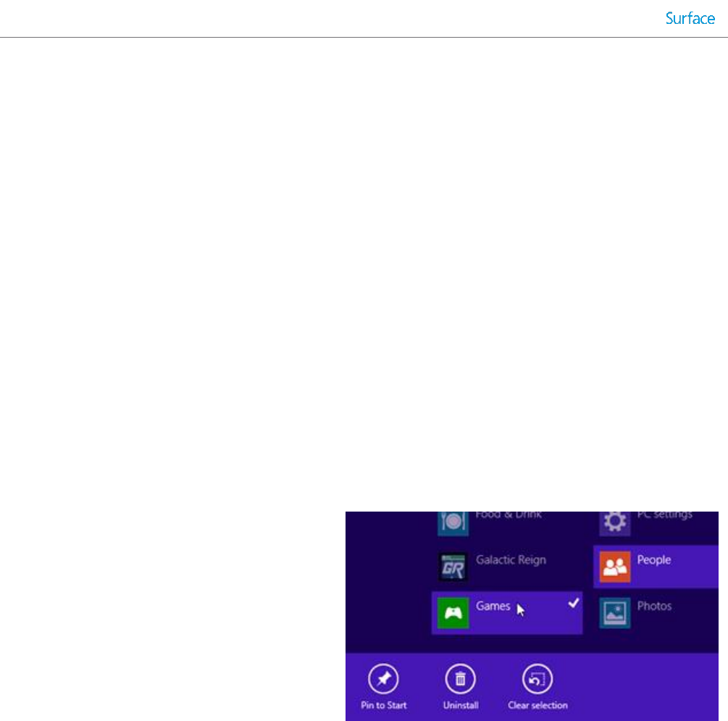Open the Galactic Reign GR icon
This screenshot has width=728, height=721.
click(453, 567)
